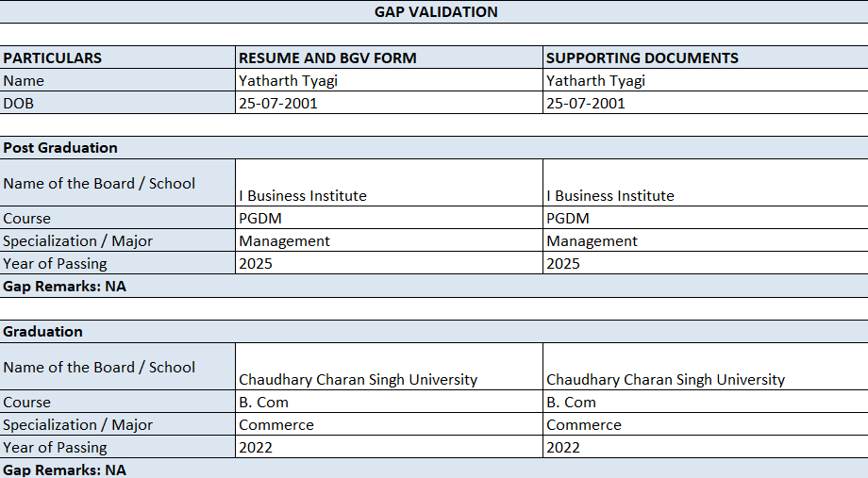The width and height of the screenshot is (868, 478).
Task: Click the Post Graduation section heading
Action: tap(60, 148)
